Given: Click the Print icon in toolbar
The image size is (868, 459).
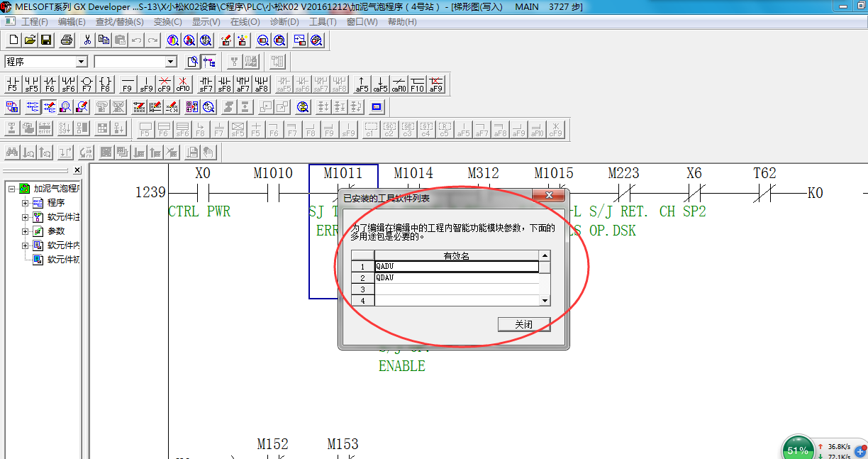Looking at the screenshot, I should [67, 40].
